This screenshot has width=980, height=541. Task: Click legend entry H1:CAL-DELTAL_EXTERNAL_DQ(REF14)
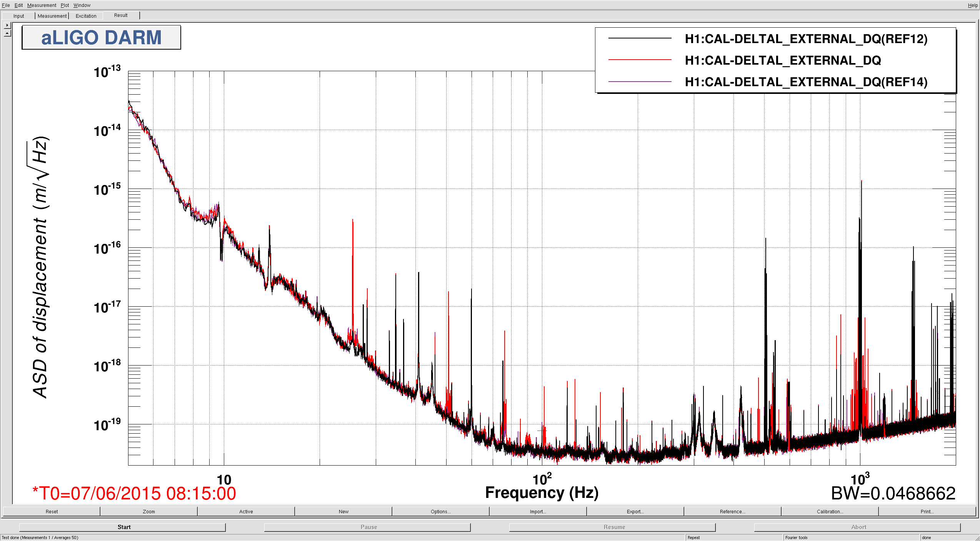(x=806, y=82)
